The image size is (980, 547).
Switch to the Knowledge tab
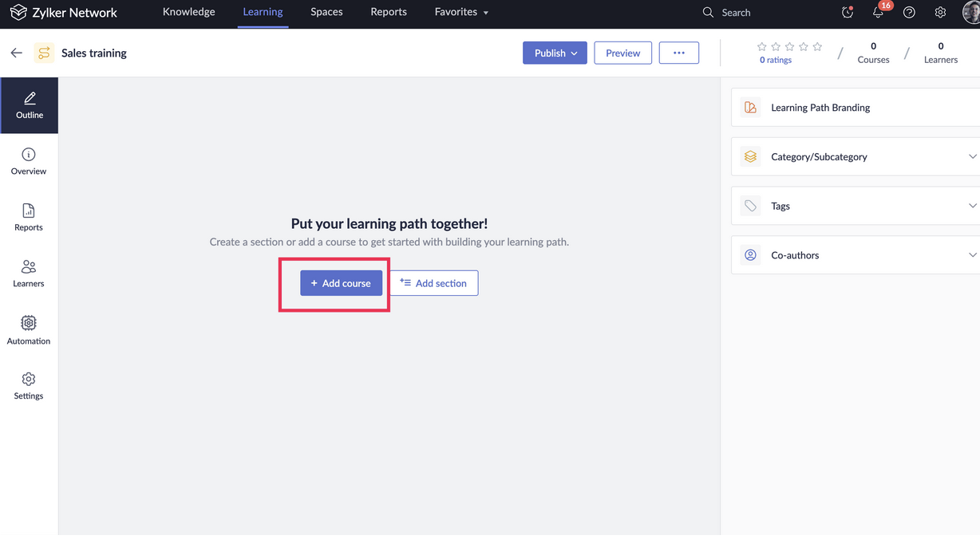pyautogui.click(x=188, y=12)
